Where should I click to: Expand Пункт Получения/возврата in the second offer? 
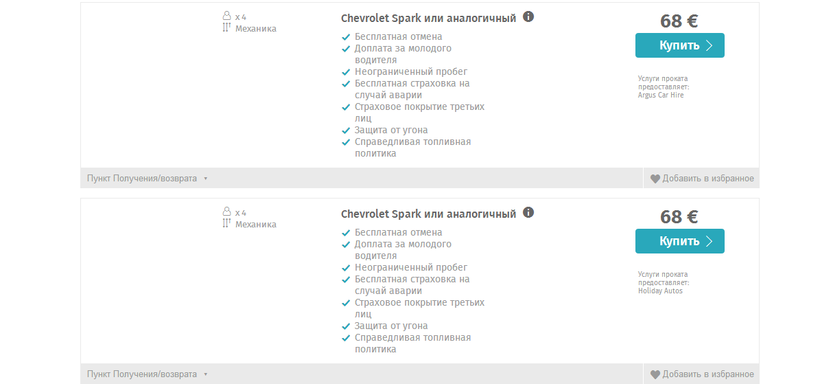click(x=147, y=374)
